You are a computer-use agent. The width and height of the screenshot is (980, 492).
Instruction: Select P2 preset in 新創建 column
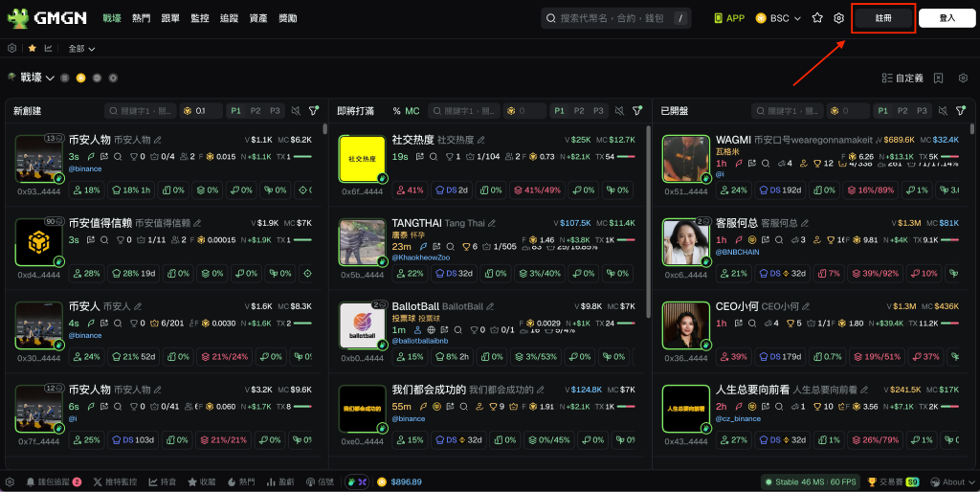[255, 111]
